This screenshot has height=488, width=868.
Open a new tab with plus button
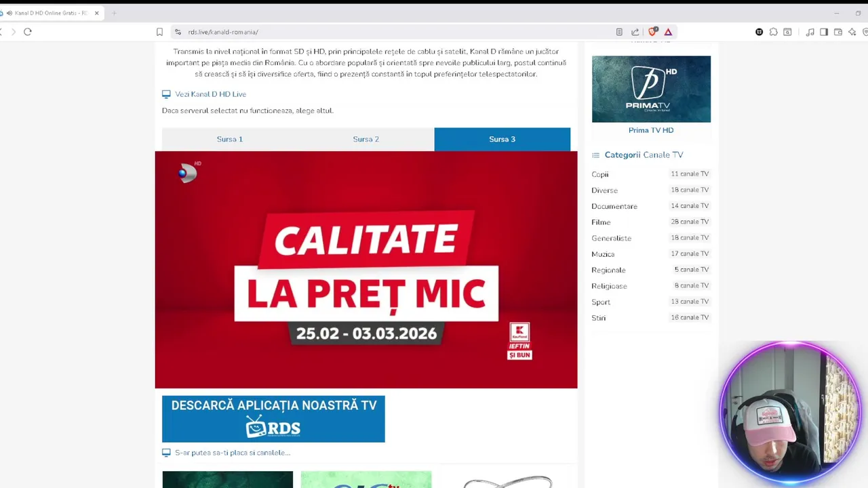pyautogui.click(x=114, y=13)
